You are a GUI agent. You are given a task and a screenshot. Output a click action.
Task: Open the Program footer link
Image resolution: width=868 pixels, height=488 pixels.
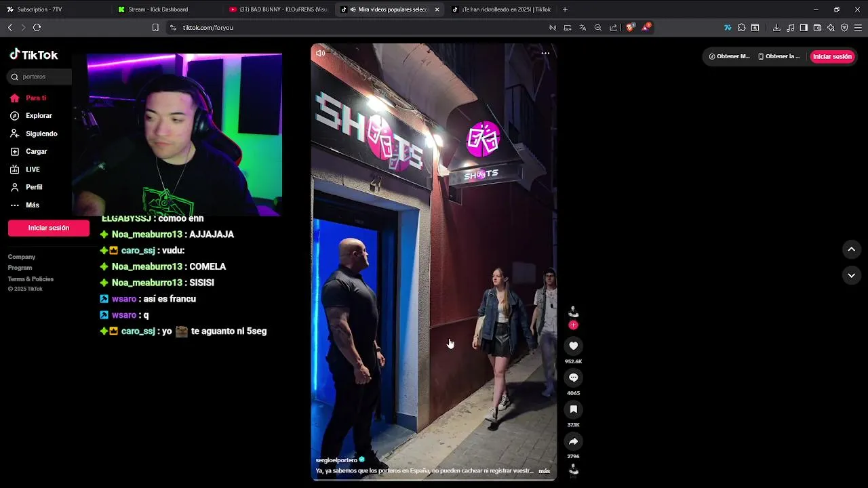click(20, 268)
